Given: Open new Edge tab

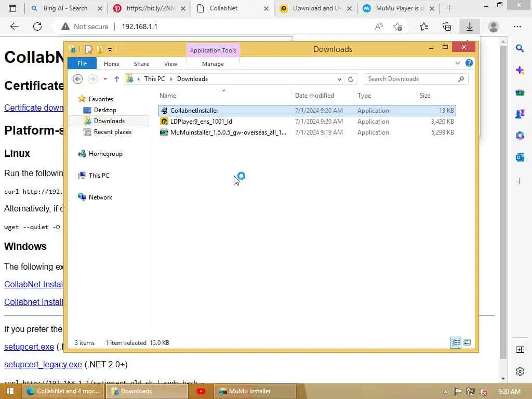Looking at the screenshot, I should (449, 8).
